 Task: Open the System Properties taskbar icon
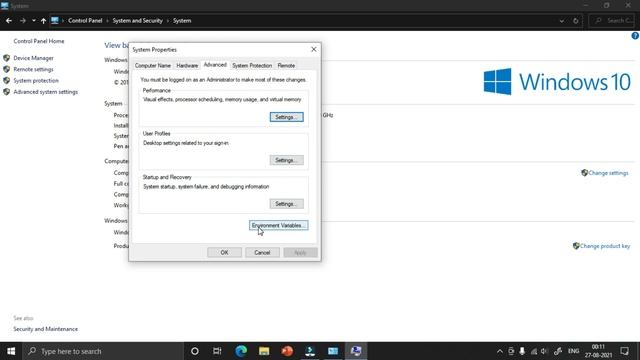click(356, 351)
